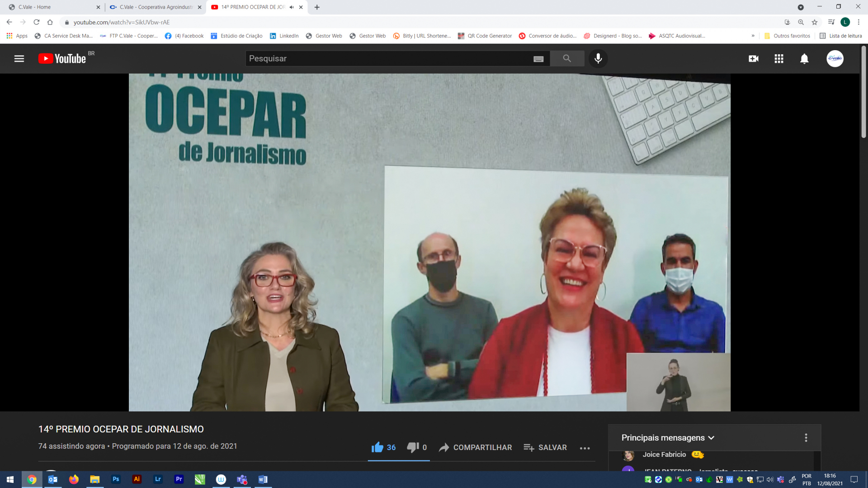This screenshot has height=488, width=868.
Task: Open the Apps bookmark shortcut
Action: 17,36
